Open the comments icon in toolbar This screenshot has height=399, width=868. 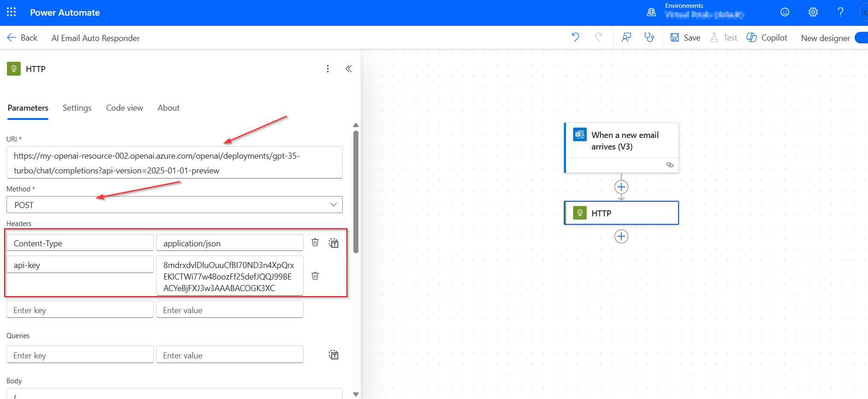click(x=626, y=37)
